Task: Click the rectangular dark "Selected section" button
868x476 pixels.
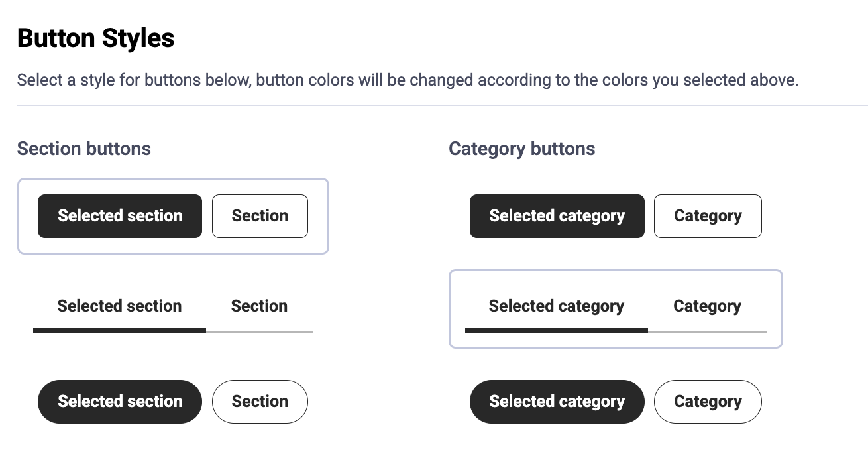Action: point(120,216)
